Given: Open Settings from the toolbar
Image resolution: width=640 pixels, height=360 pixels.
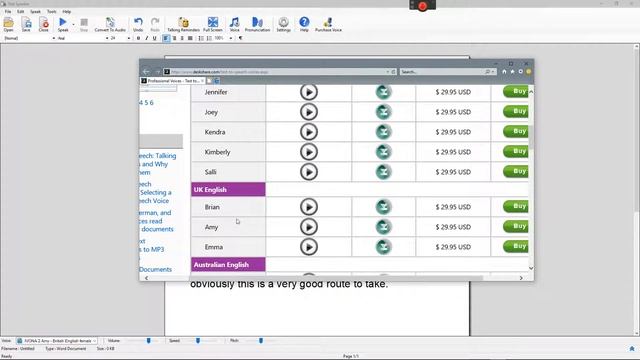Looking at the screenshot, I should point(283,24).
